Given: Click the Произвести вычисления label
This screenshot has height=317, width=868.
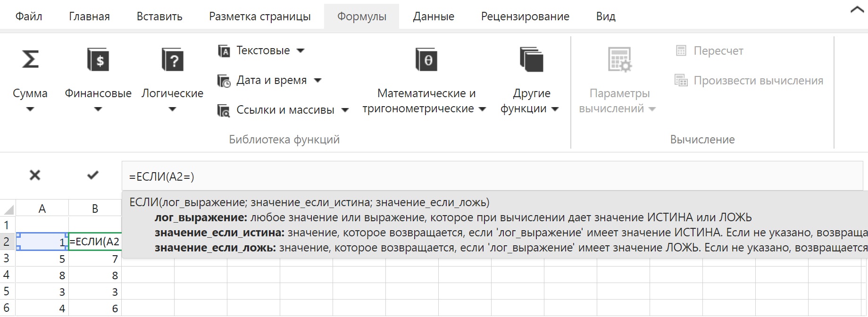Looking at the screenshot, I should click(758, 81).
